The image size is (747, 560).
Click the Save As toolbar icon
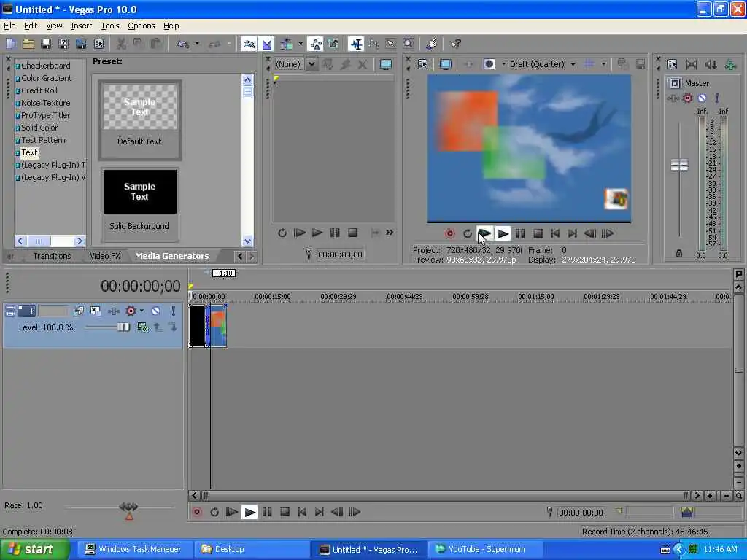(63, 44)
